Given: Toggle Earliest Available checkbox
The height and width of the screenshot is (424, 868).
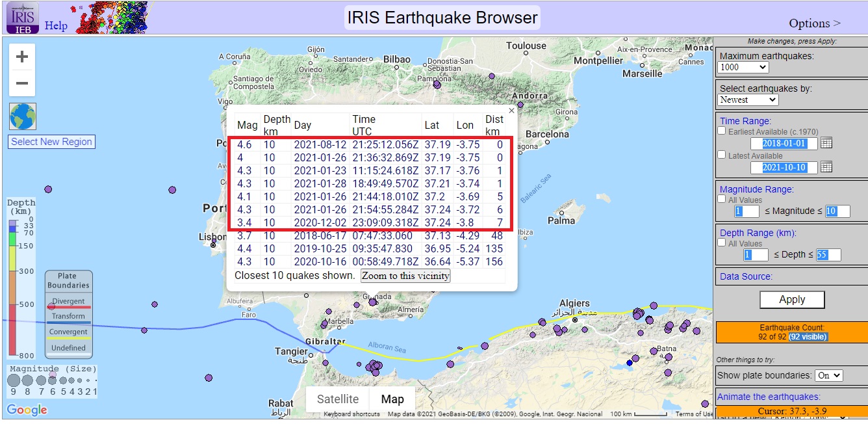Looking at the screenshot, I should (722, 131).
